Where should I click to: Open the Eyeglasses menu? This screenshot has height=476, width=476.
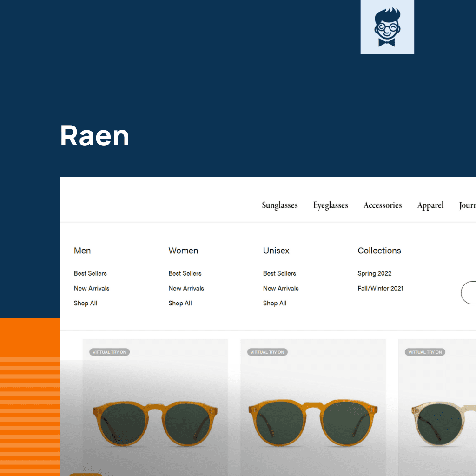(331, 205)
